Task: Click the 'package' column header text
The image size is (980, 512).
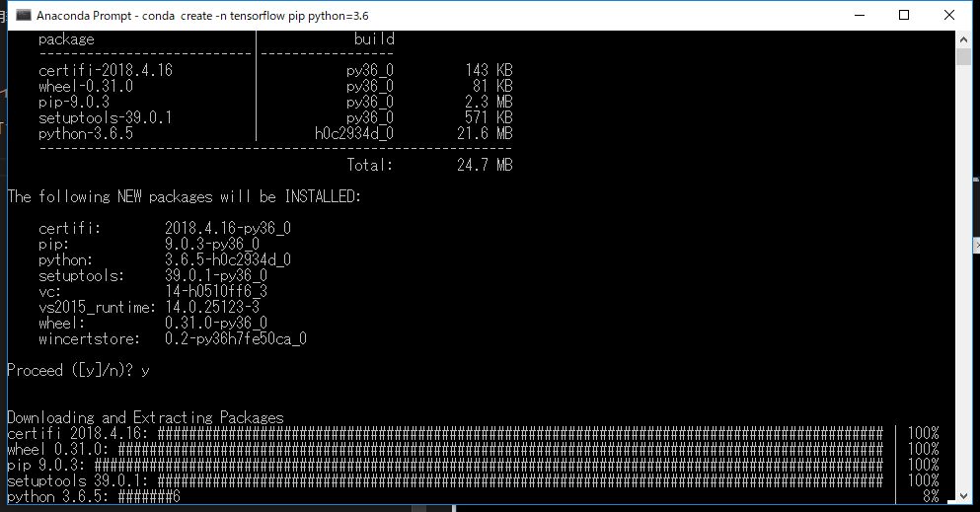Action: [66, 39]
